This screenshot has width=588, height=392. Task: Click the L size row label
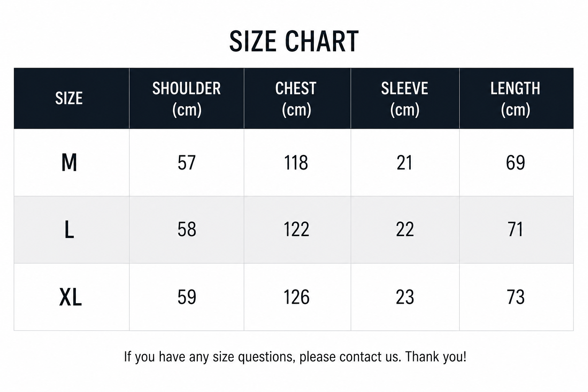pos(69,230)
